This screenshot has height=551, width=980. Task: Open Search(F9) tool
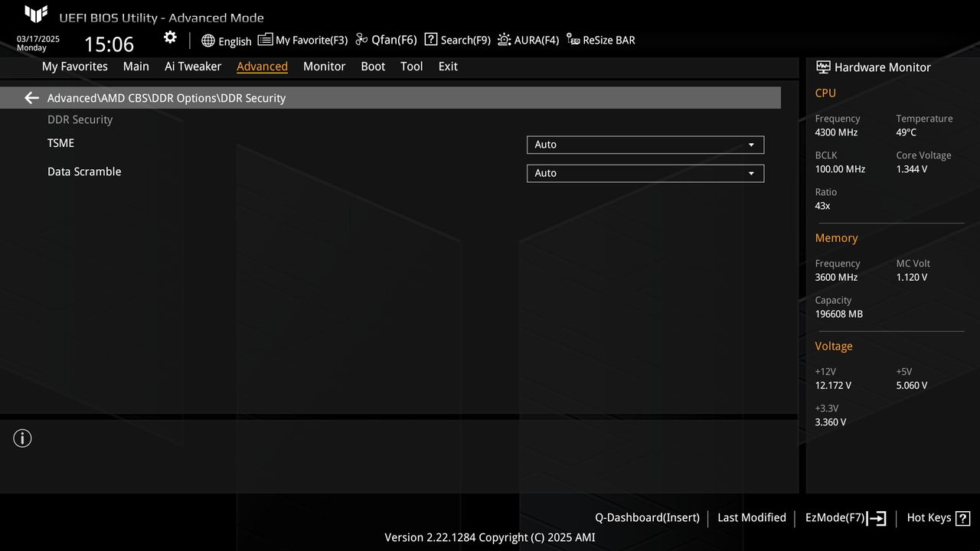[457, 40]
